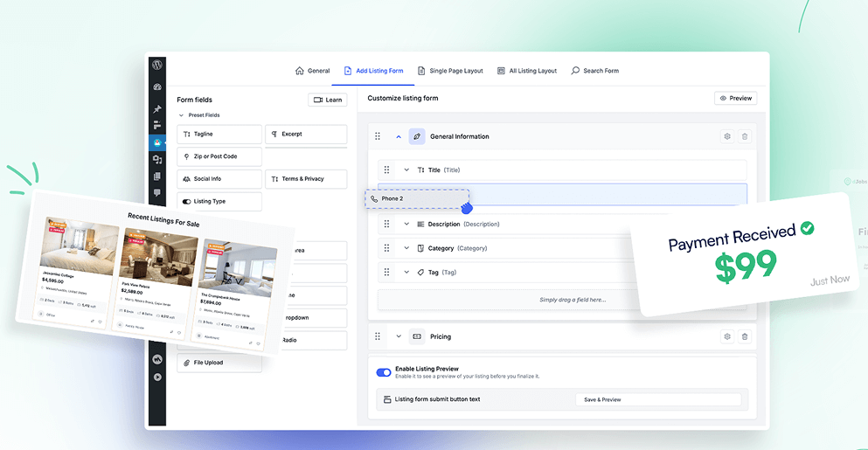Click the pen icon next to General Information

point(417,136)
